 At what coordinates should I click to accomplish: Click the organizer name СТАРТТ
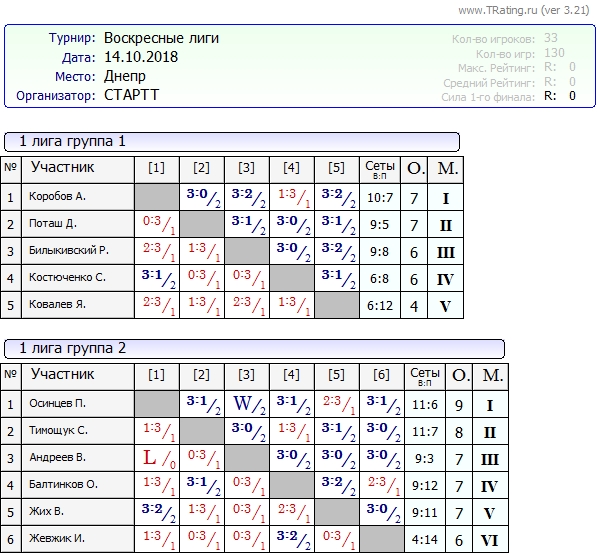point(131,95)
